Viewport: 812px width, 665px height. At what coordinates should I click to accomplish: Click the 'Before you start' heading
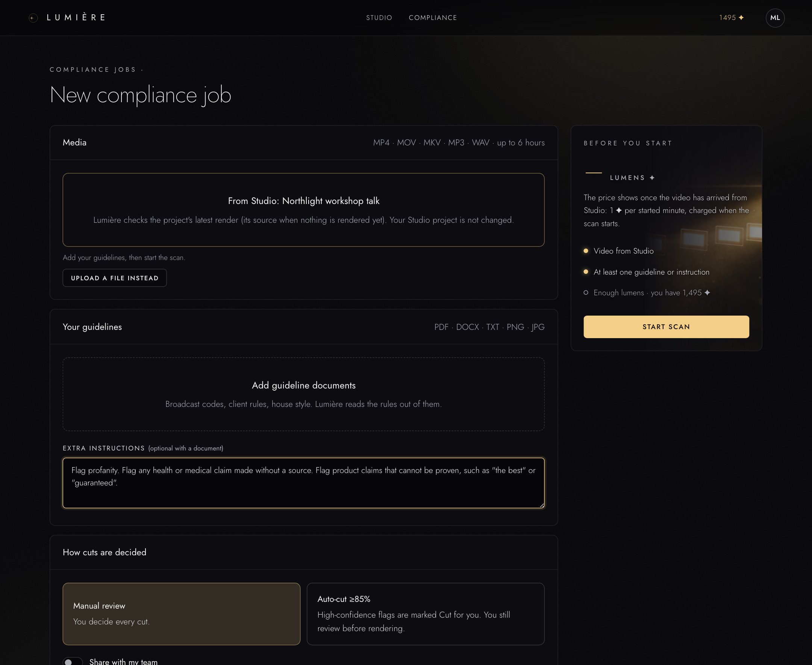628,143
